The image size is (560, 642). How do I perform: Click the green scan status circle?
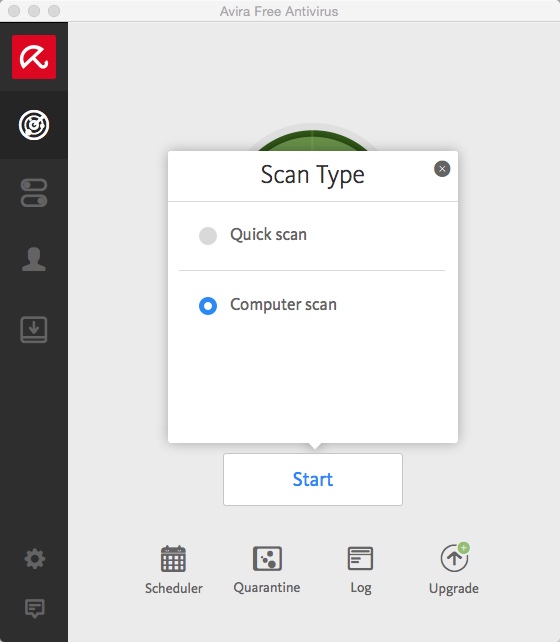coord(313,140)
